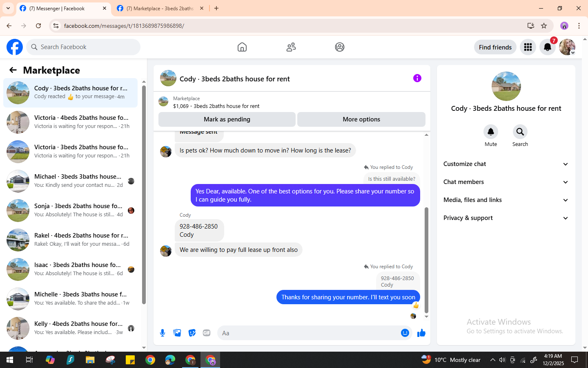This screenshot has height=368, width=588.
Task: Open Victoria 3beds 2baths conversation
Action: (x=70, y=152)
